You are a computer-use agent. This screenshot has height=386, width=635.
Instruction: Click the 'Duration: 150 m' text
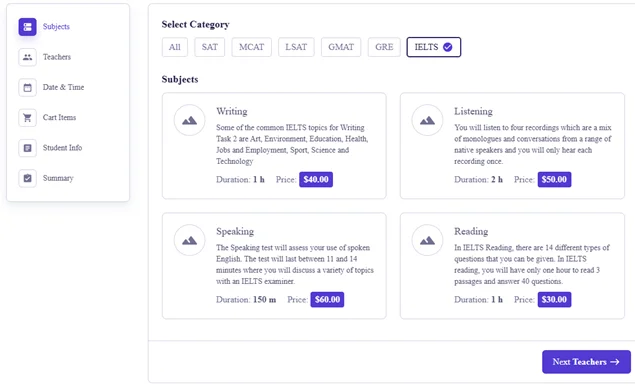click(x=246, y=300)
